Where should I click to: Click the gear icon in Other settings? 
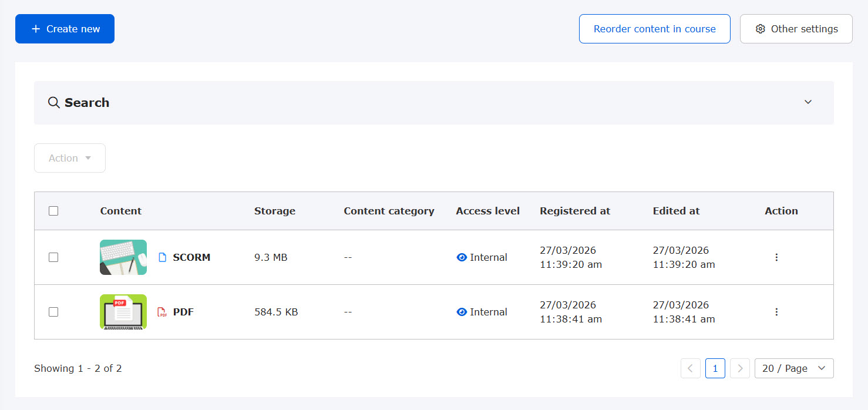[761, 29]
